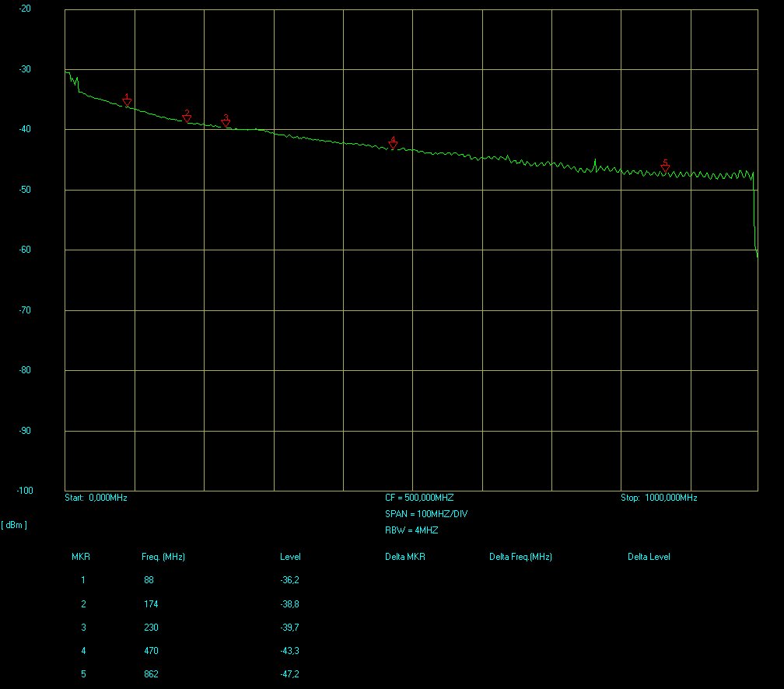The image size is (784, 689).
Task: Select the 470 frequency table cell
Action: (151, 651)
